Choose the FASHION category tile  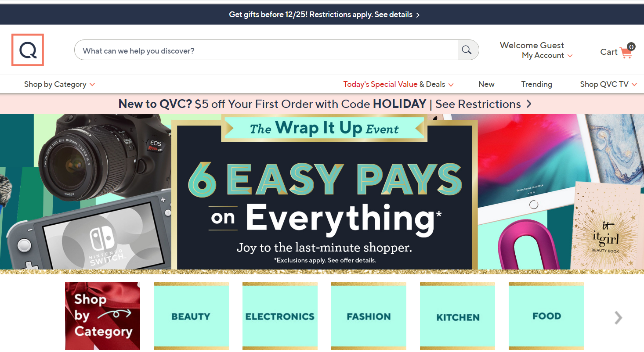(369, 316)
